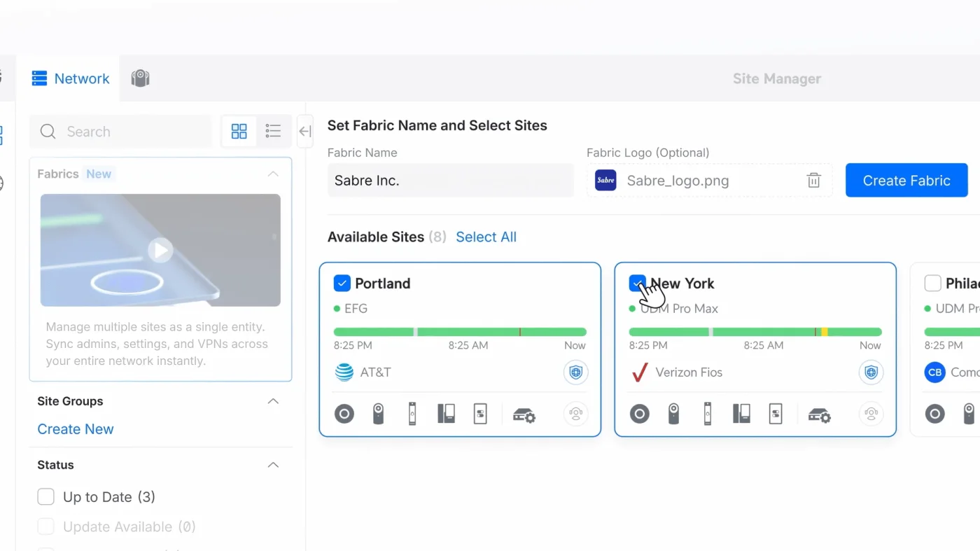Open New York's Talk phone app icon

click(x=741, y=414)
